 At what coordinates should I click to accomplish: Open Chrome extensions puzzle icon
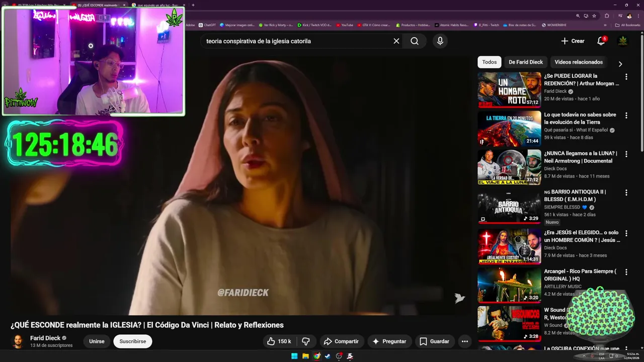pyautogui.click(x=607, y=16)
